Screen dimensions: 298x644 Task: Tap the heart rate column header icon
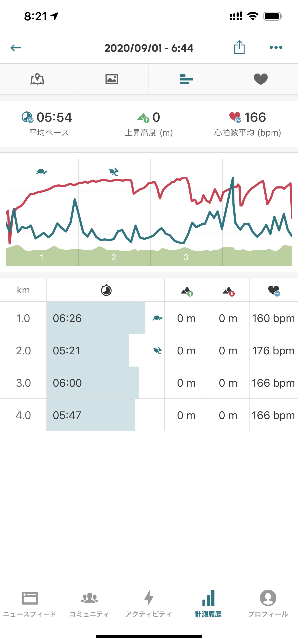274,291
